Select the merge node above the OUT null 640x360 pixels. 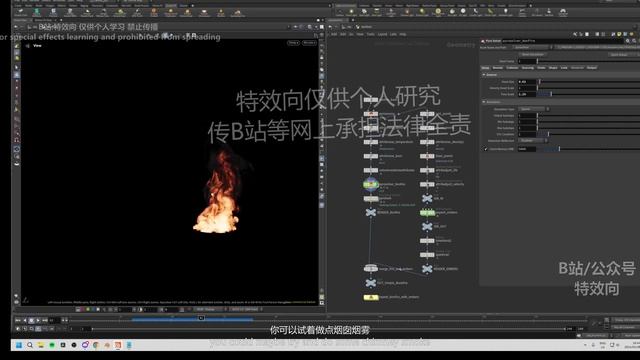(x=371, y=269)
